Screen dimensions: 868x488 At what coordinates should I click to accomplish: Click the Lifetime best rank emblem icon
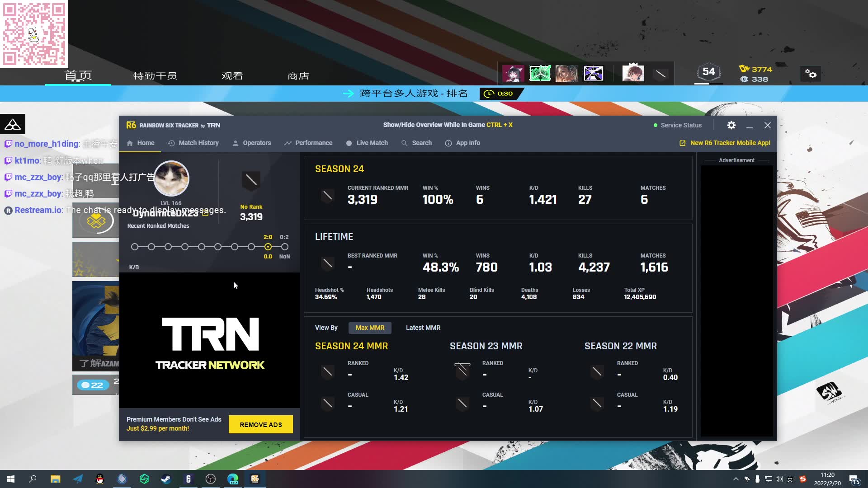(x=328, y=263)
